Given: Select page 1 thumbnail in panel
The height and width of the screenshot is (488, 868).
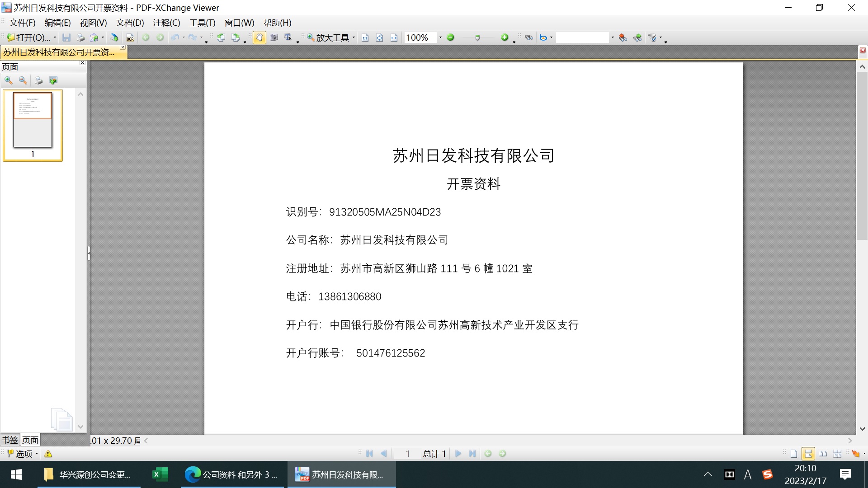Looking at the screenshot, I should [33, 120].
